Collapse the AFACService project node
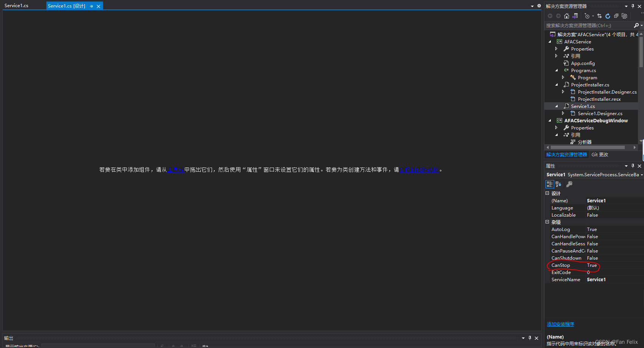This screenshot has height=348, width=644. pyautogui.click(x=550, y=42)
